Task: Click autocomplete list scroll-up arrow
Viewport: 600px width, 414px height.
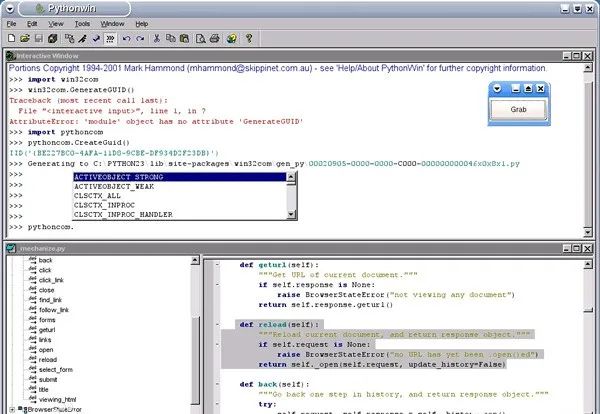Action: [291, 177]
